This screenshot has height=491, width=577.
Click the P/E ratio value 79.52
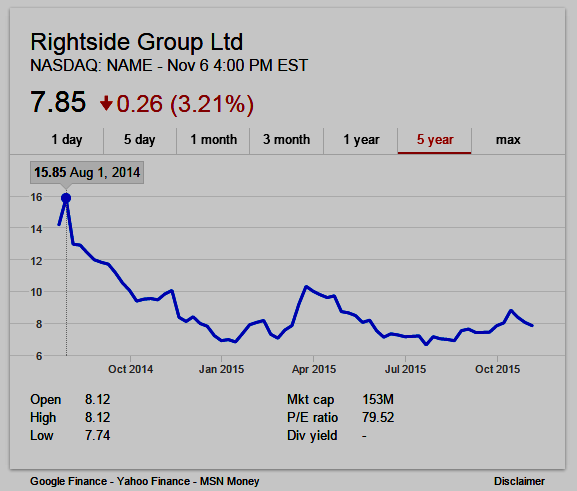click(378, 418)
